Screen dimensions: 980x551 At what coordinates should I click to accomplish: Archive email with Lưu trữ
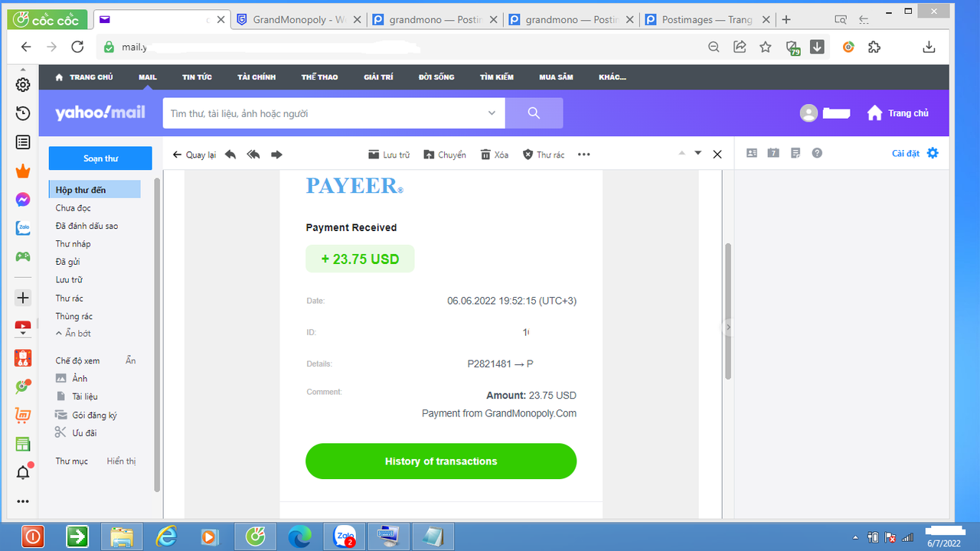[x=389, y=155]
